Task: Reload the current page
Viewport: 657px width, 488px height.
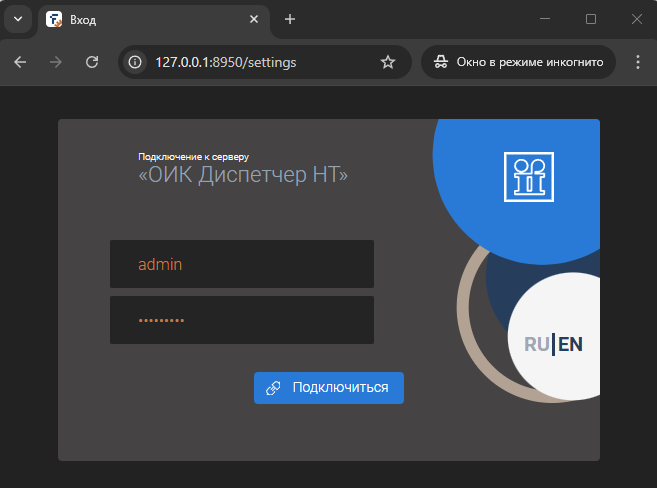Action: (92, 62)
